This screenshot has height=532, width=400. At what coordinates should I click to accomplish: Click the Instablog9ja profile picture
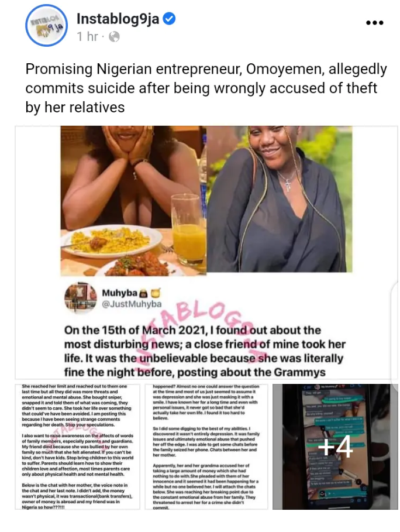click(x=46, y=25)
